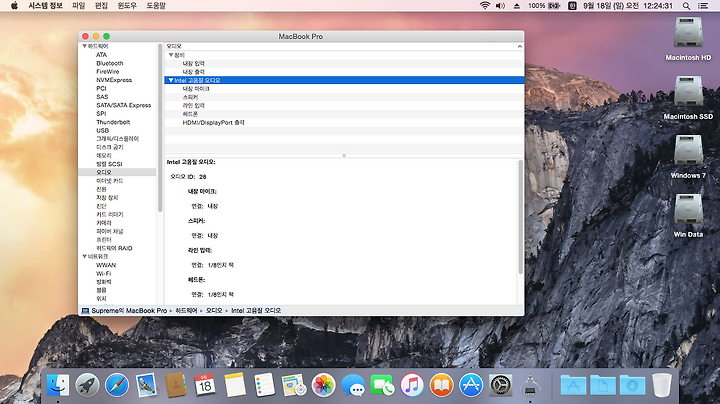Click Supreme의 MacBook Pro in path bar
This screenshot has height=404, width=720.
click(124, 311)
